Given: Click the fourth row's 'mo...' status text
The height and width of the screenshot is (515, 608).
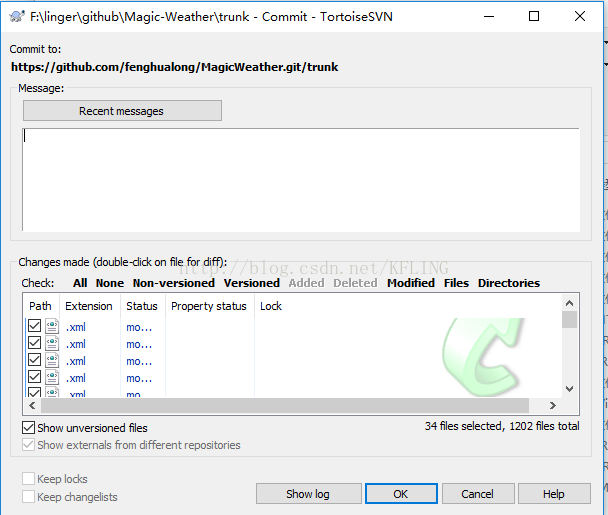Looking at the screenshot, I should [139, 378].
